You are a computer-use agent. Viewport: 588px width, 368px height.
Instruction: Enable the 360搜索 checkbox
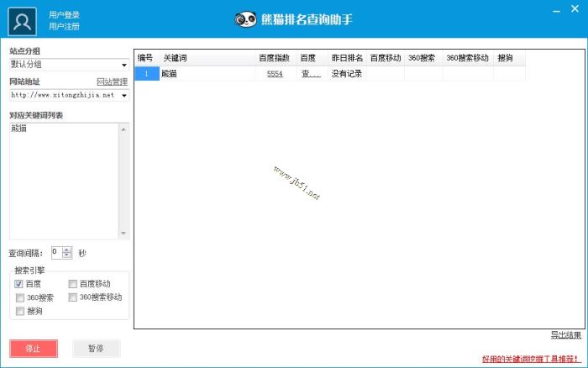pyautogui.click(x=20, y=298)
